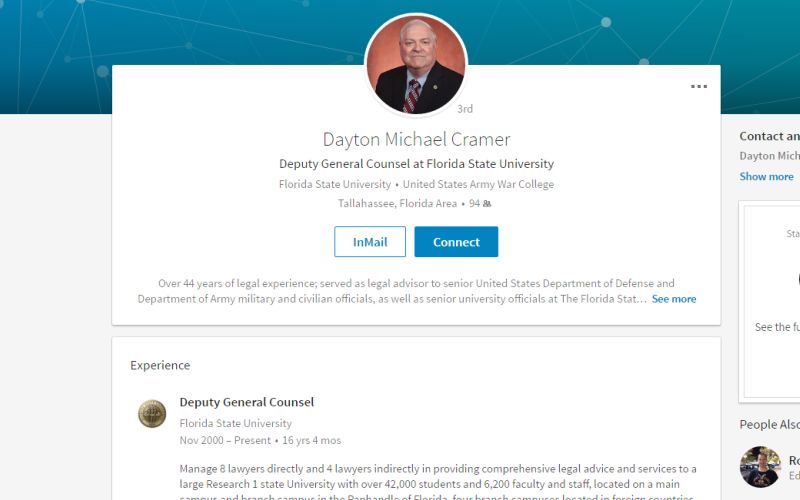Send an InMail message
The height and width of the screenshot is (500, 800).
[x=370, y=242]
